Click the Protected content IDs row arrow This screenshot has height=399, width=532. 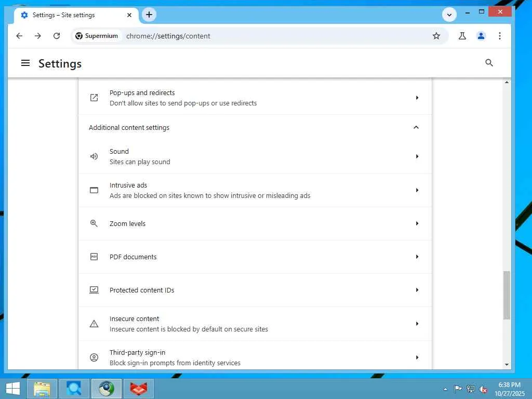(417, 290)
